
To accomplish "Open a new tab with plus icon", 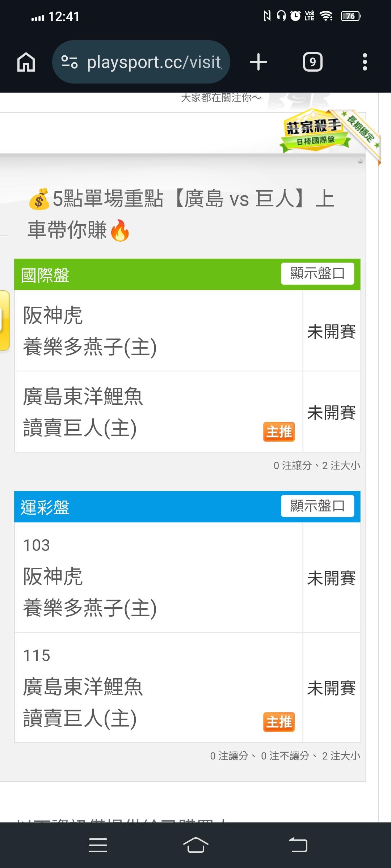I will click(x=258, y=62).
